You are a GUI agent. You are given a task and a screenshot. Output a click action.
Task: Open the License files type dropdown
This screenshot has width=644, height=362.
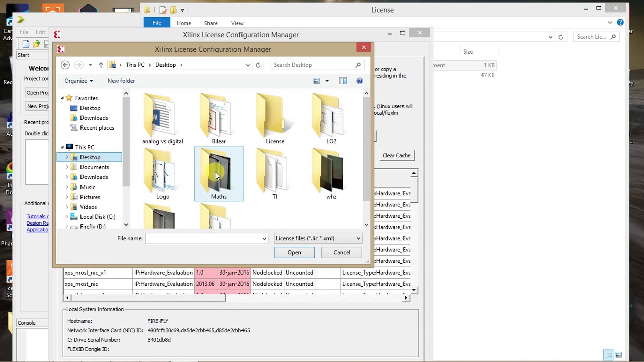(x=318, y=238)
